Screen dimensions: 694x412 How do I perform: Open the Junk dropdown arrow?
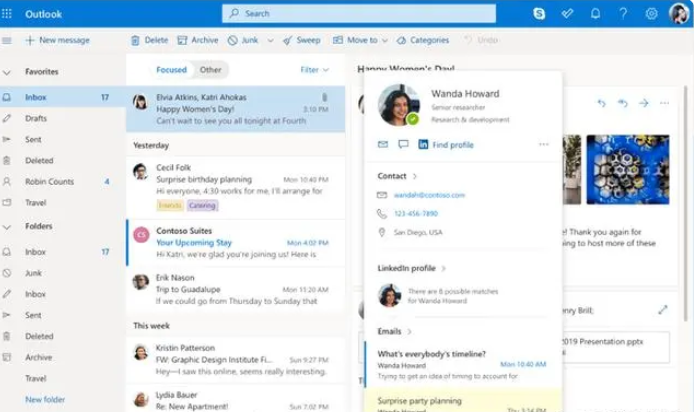(x=270, y=41)
